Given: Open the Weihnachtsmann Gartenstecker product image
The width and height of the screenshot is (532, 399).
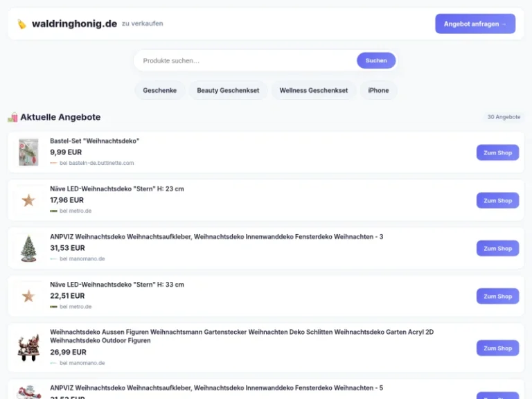Looking at the screenshot, I should pos(28,348).
